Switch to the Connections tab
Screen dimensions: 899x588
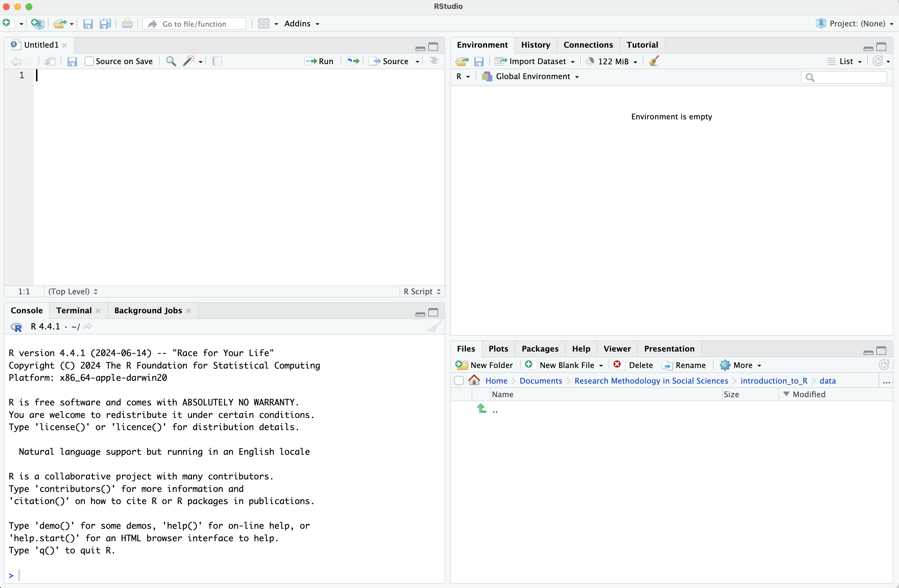coord(588,45)
